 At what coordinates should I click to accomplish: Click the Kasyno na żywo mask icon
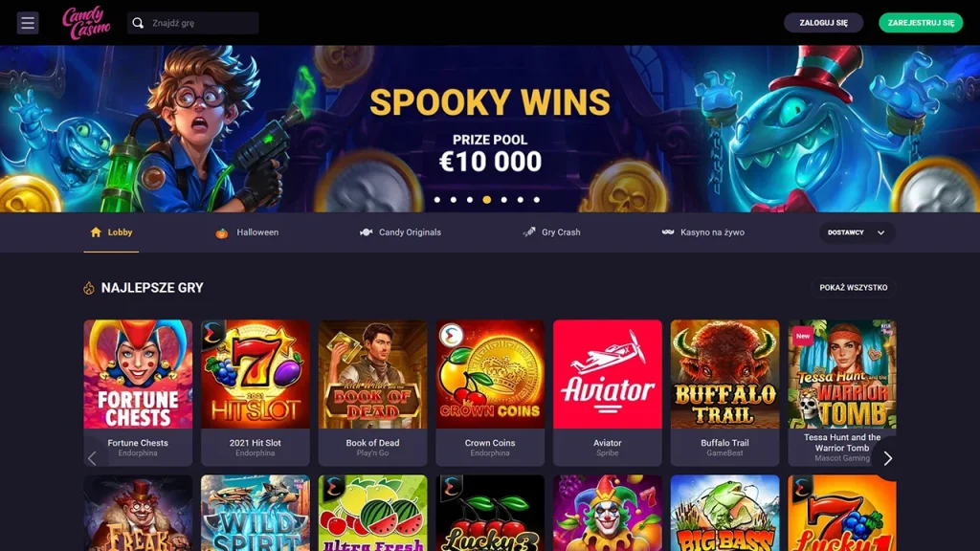click(667, 231)
